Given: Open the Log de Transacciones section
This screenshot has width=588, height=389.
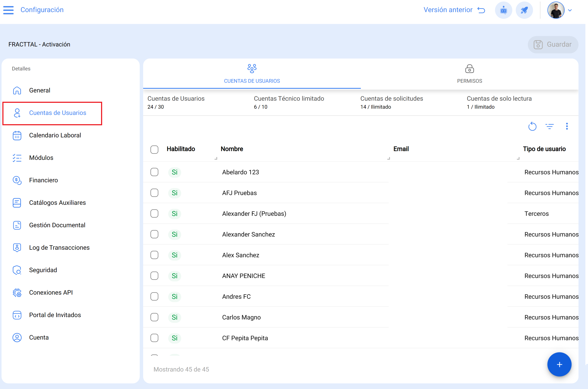Looking at the screenshot, I should click(x=59, y=248).
